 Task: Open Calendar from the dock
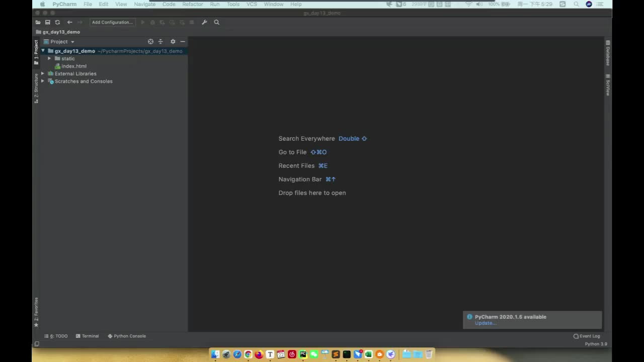pyautogui.click(x=281, y=354)
